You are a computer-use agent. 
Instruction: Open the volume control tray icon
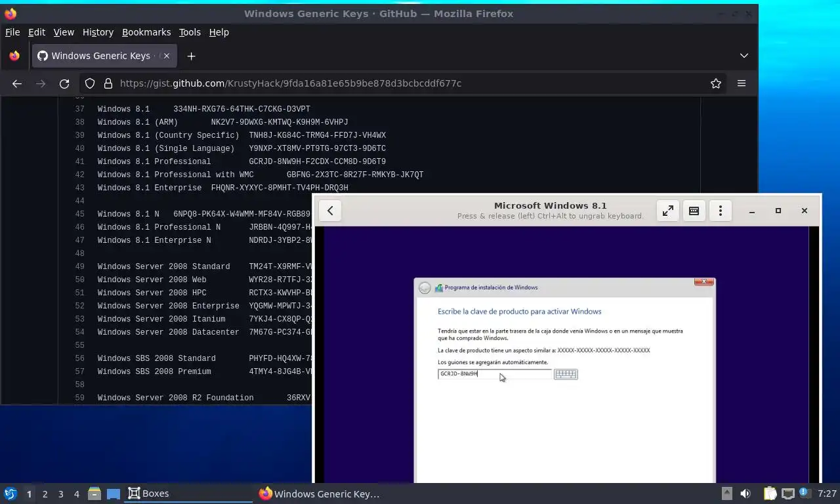(x=745, y=493)
